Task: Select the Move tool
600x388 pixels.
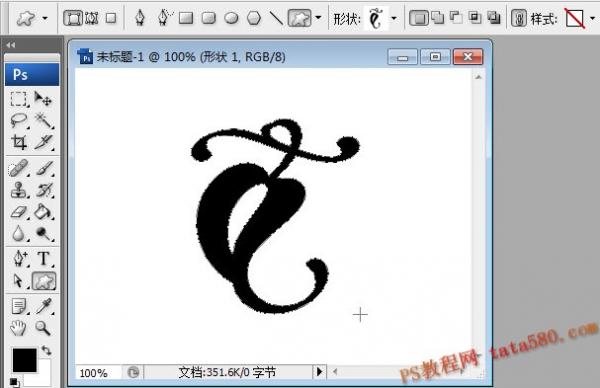Action: click(43, 99)
